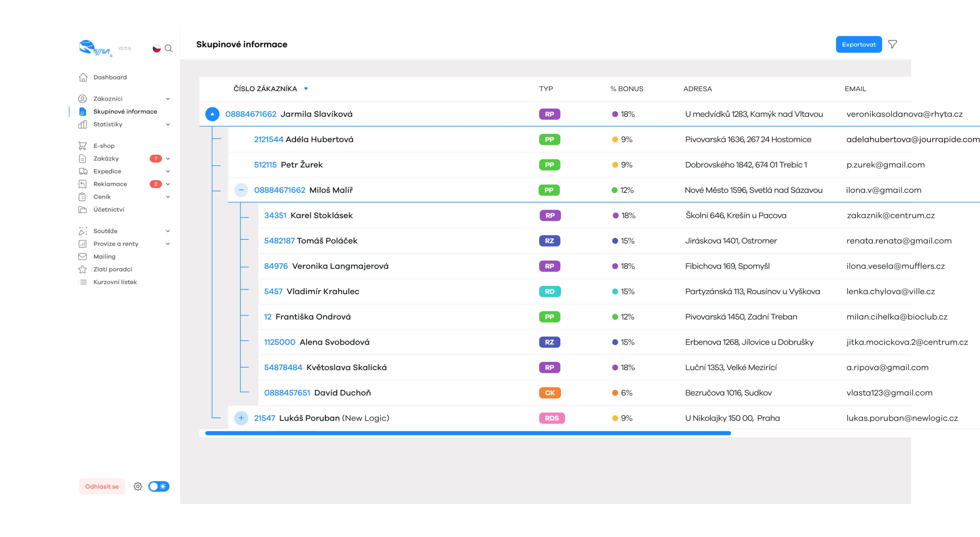Click the company logo
Viewport: 980px width, 537px height.
(95, 48)
